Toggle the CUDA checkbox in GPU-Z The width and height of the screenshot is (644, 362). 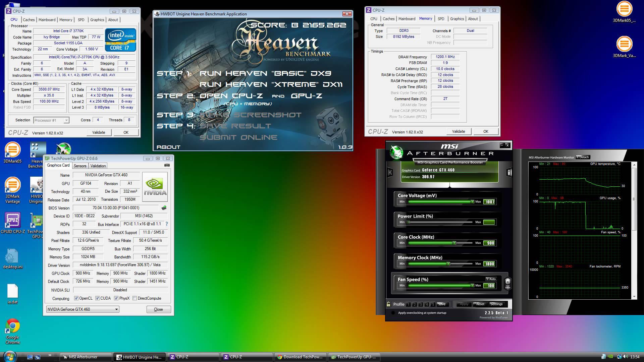[x=97, y=298]
